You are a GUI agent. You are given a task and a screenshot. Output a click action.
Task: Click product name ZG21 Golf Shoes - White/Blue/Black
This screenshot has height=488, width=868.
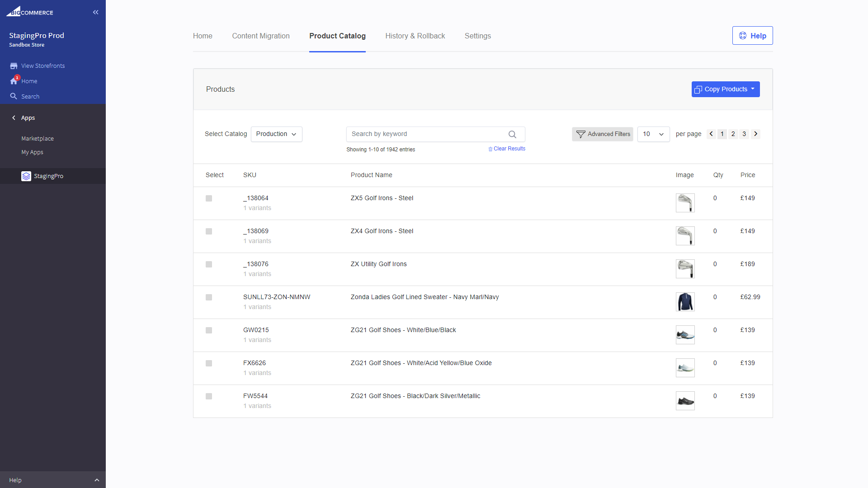(403, 330)
